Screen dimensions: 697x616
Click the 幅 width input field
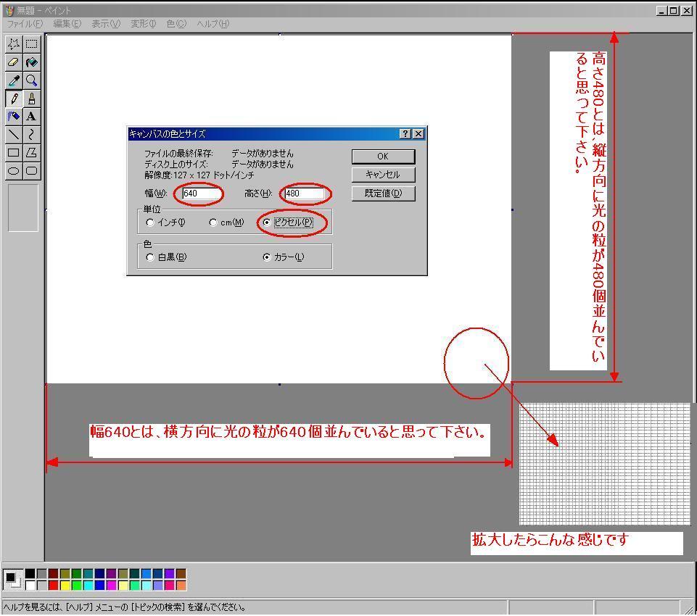click(x=200, y=193)
